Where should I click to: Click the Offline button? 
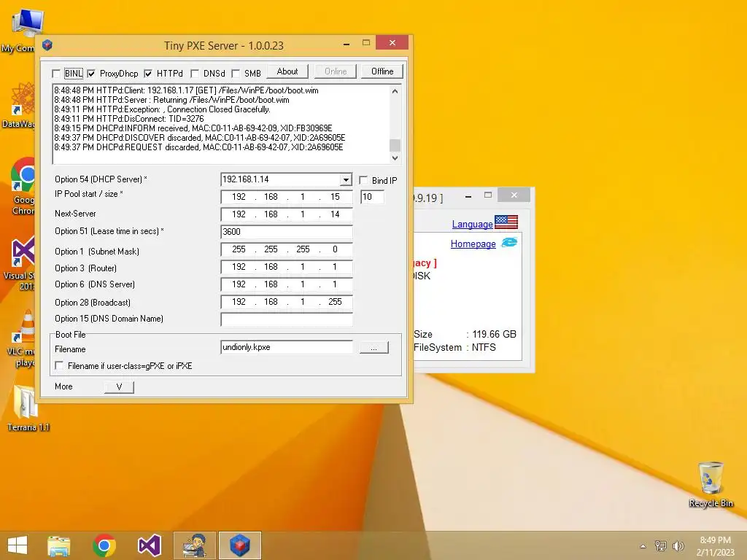(x=382, y=71)
